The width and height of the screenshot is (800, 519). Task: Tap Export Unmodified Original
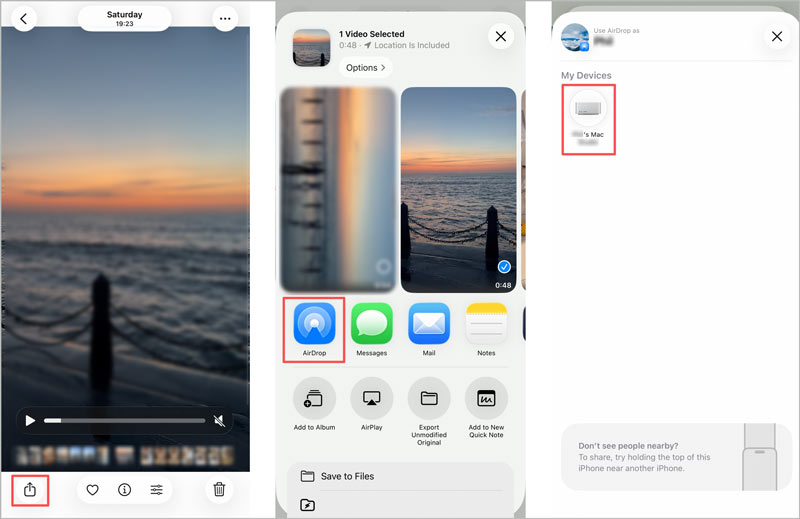pos(429,412)
